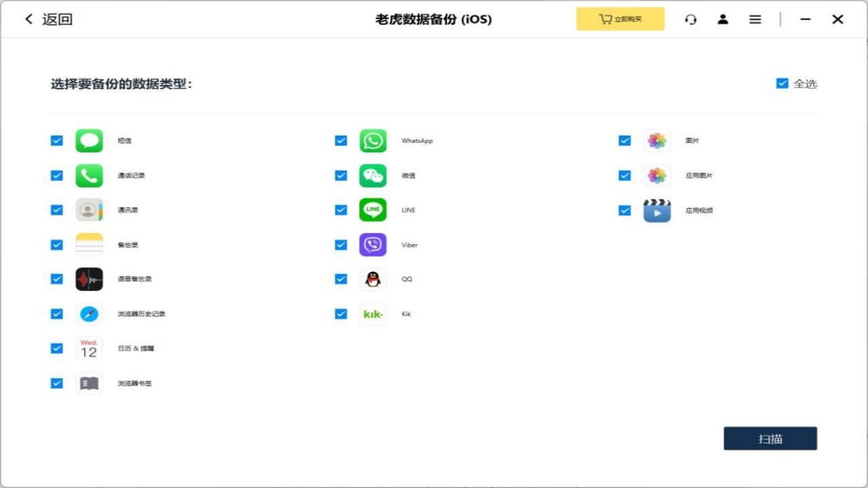868x488 pixels.
Task: Click the 应用视频 video clapper icon
Action: pyautogui.click(x=656, y=209)
